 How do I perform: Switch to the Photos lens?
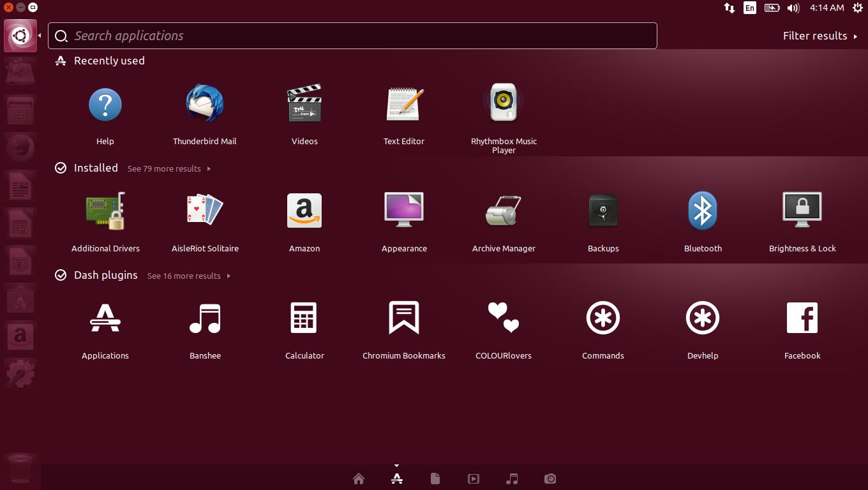tap(550, 479)
